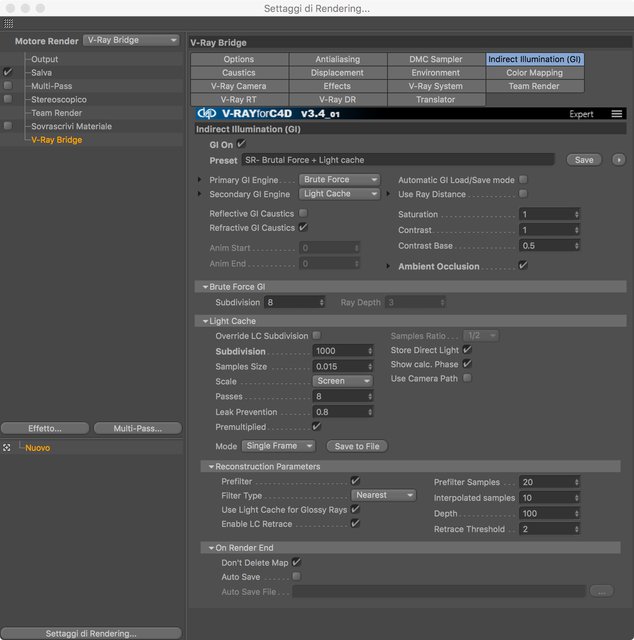Toggle the GI On checkbox
The image size is (634, 640).
(x=241, y=144)
